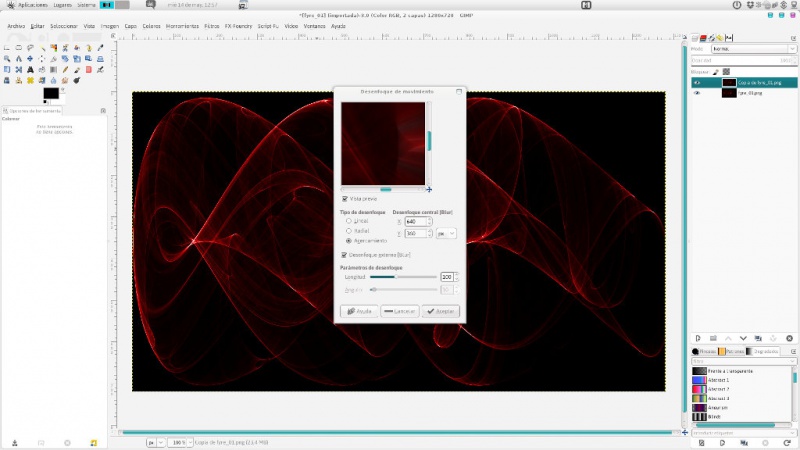Create a new layer in Layers panel
The height and width of the screenshot is (450, 800).
[x=698, y=338]
